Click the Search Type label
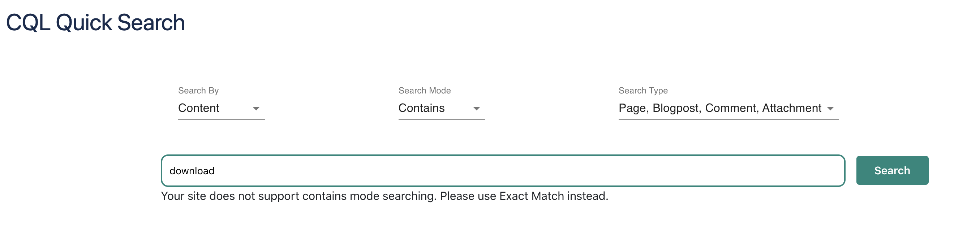This screenshot has height=236, width=980. point(643,91)
